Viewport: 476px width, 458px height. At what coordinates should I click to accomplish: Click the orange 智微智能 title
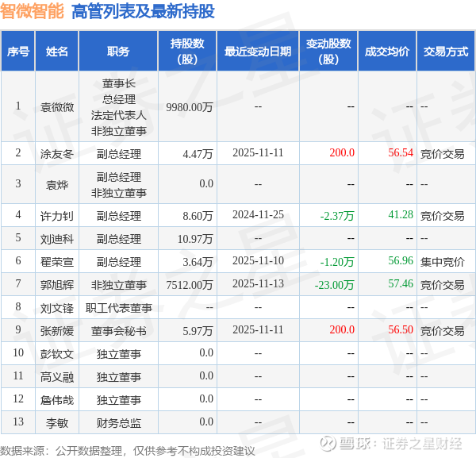point(32,12)
